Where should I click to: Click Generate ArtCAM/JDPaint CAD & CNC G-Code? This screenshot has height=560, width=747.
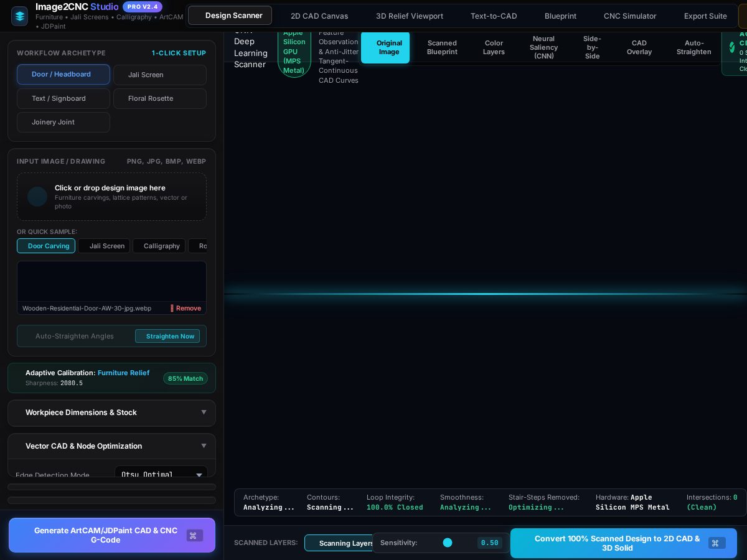coord(112,535)
